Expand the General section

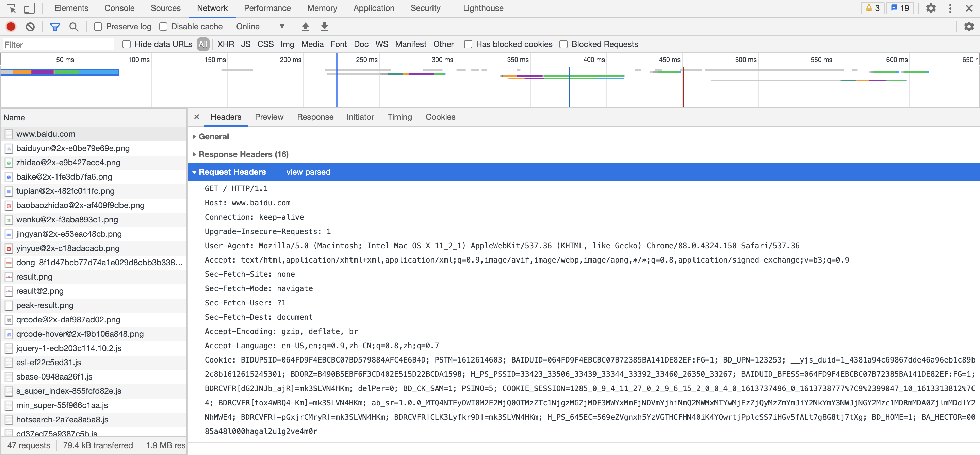213,136
